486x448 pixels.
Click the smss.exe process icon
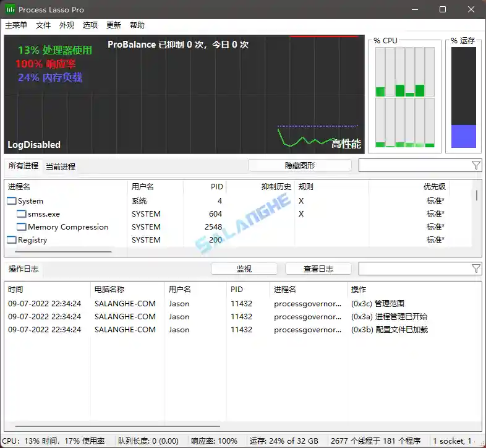pos(22,213)
